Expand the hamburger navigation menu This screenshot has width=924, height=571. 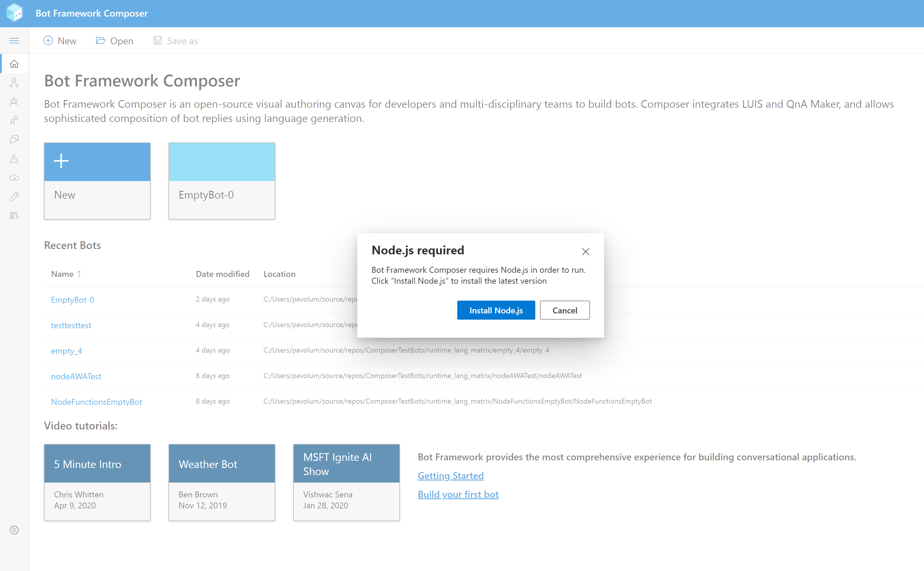(x=14, y=41)
